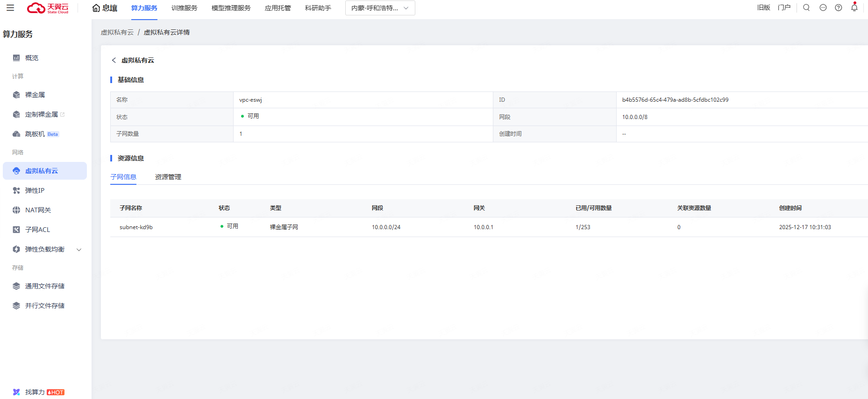Viewport: 868px width, 399px height.
Task: Open the 训推服务 top menu
Action: (184, 8)
